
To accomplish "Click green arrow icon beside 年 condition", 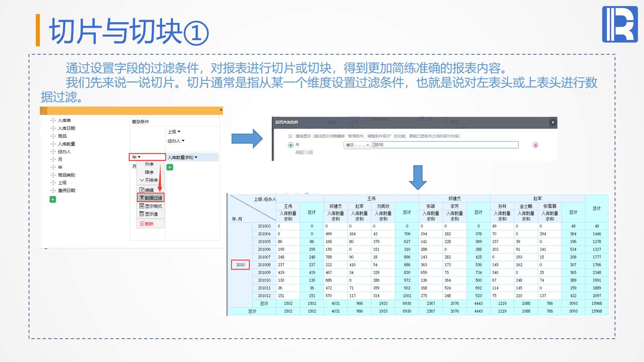I will pyautogui.click(x=291, y=145).
